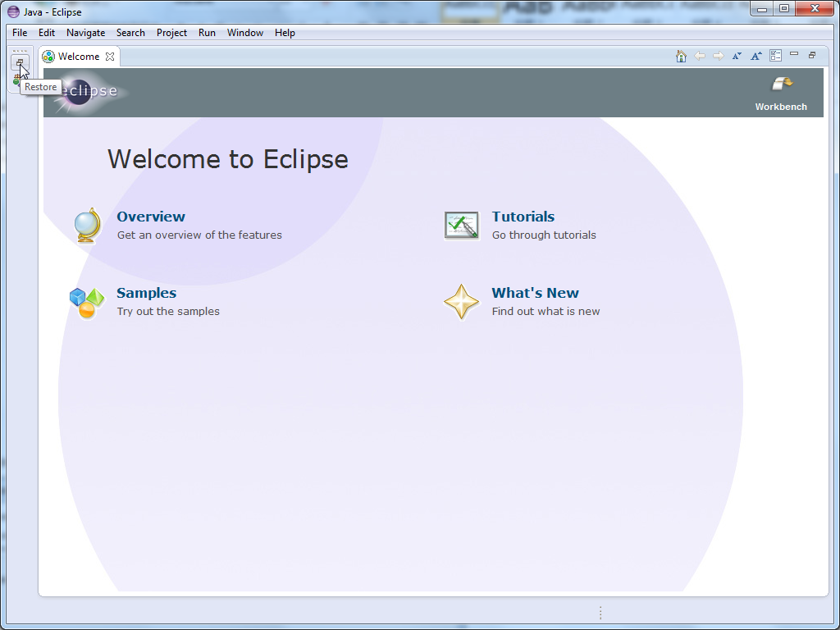Click the Overview globe icon
Image resolution: width=840 pixels, height=630 pixels.
click(87, 226)
